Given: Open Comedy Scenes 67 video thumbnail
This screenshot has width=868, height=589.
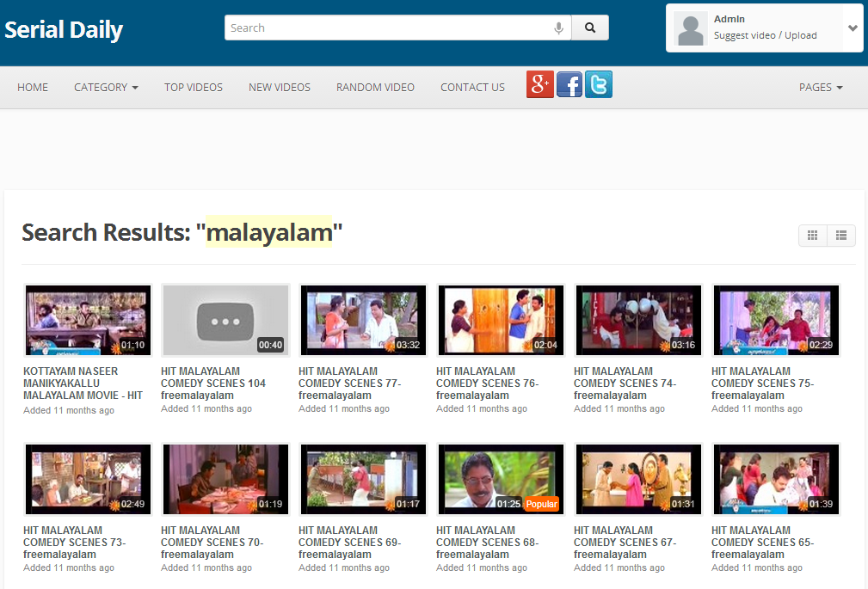Looking at the screenshot, I should [x=638, y=479].
